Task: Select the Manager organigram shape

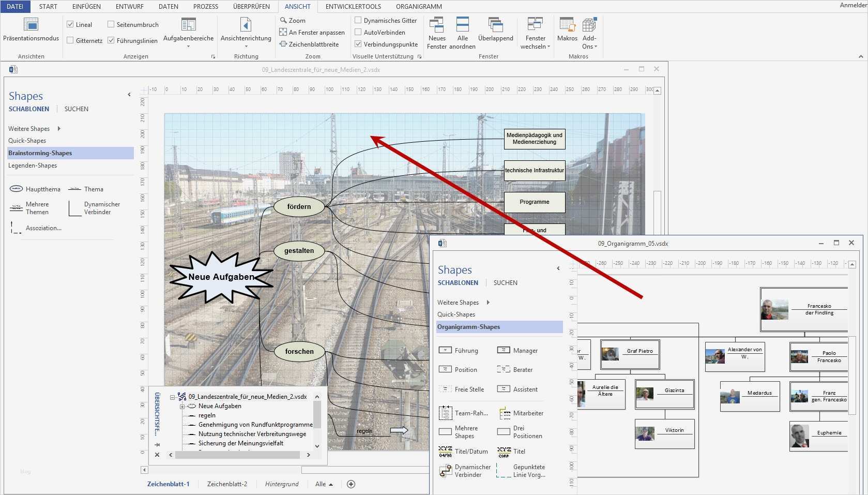Action: click(x=504, y=350)
